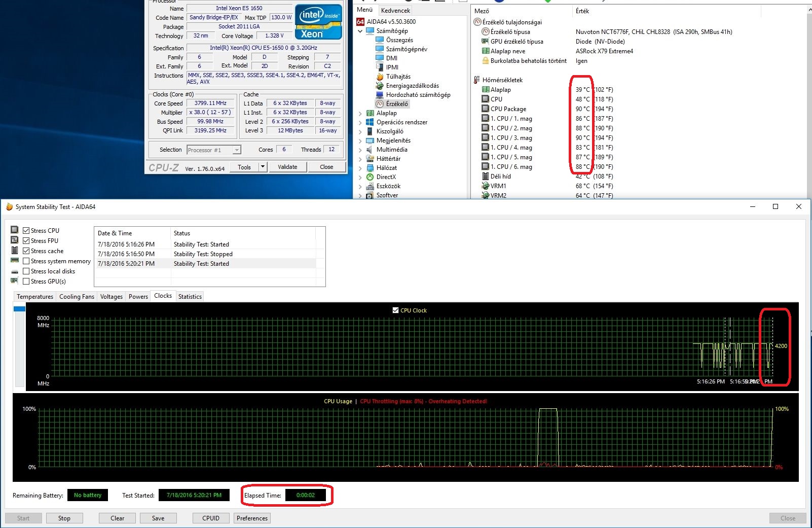The image size is (812, 528).
Task: Enable Stress system memory checkbox
Action: (26, 261)
